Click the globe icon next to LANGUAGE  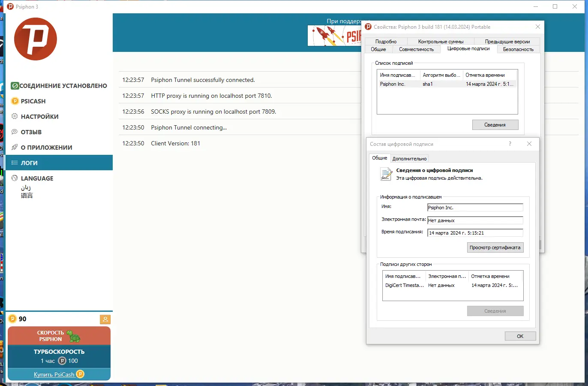pyautogui.click(x=15, y=178)
